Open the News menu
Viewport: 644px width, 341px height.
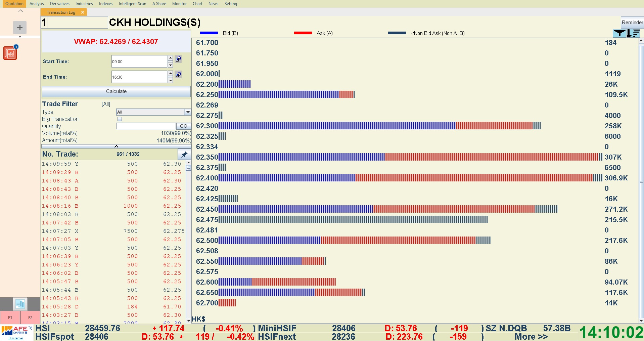[213, 4]
